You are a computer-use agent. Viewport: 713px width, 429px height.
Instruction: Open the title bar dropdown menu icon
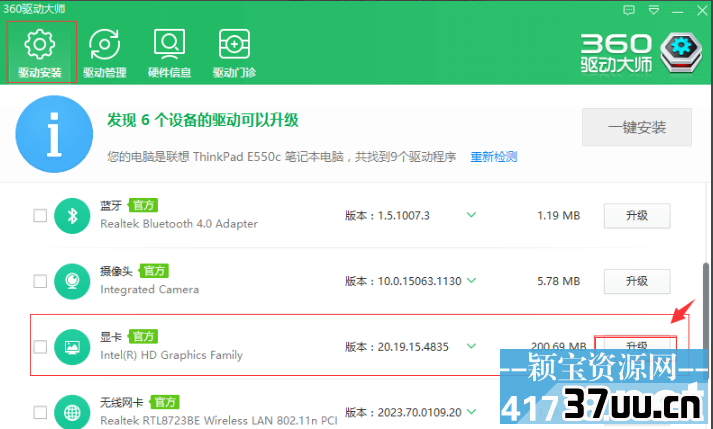tap(654, 10)
